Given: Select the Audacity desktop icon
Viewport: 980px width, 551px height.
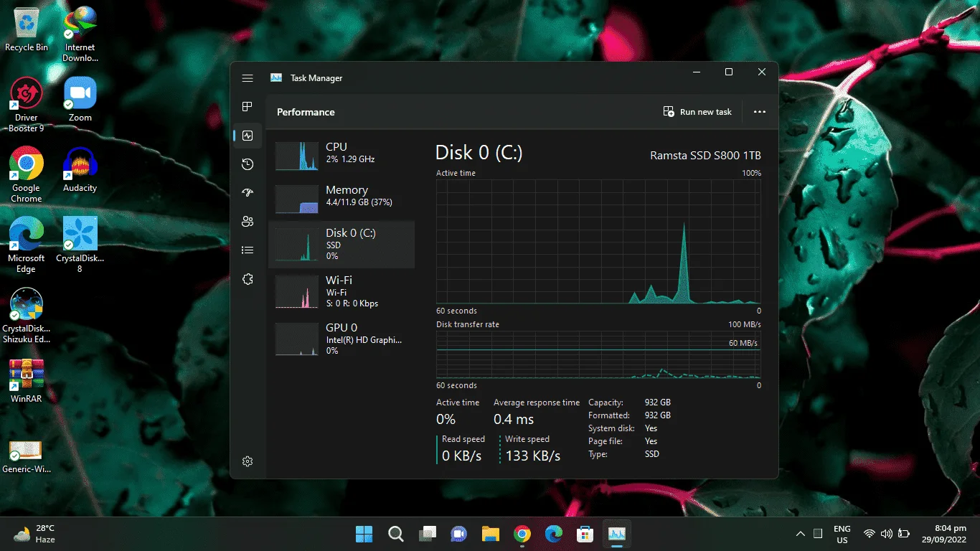Looking at the screenshot, I should coord(80,170).
